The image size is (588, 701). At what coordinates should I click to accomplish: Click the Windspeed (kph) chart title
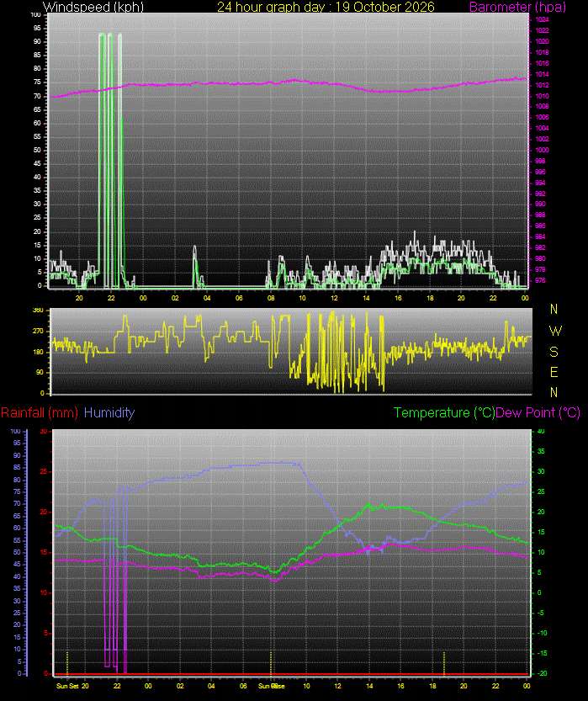click(x=93, y=7)
